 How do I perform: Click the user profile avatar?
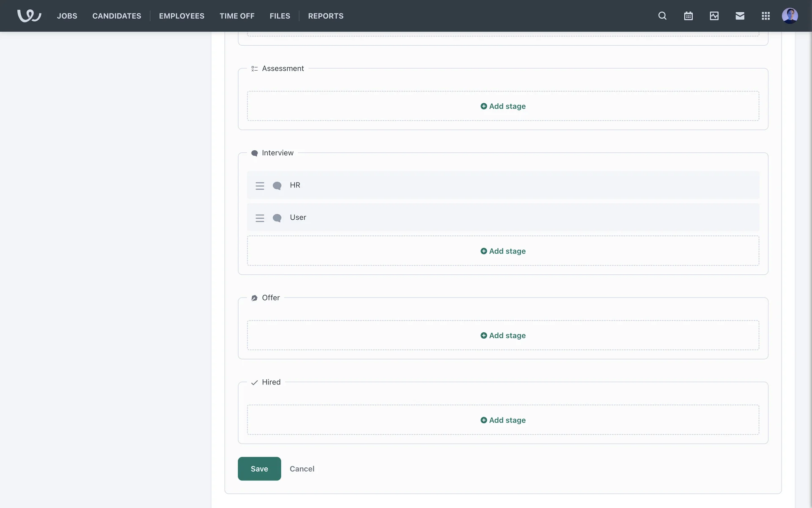[x=790, y=16]
